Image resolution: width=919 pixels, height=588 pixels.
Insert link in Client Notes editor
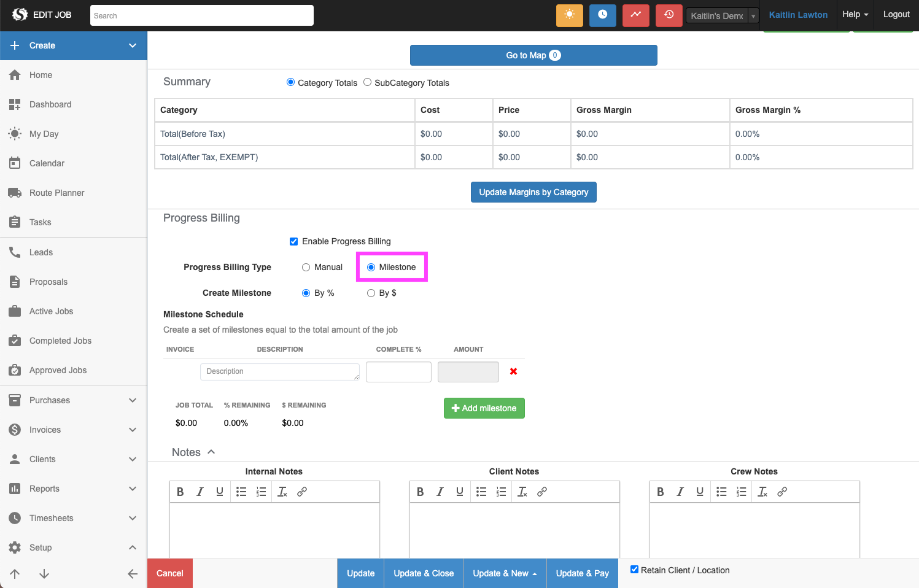click(542, 492)
